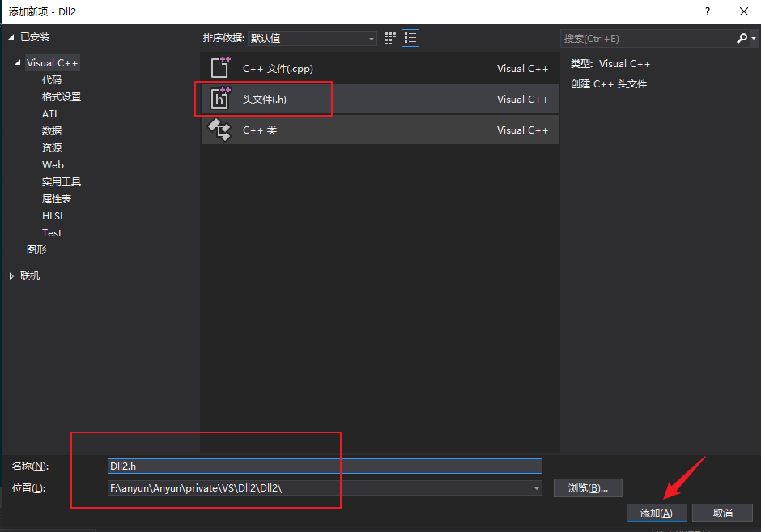Select the 图形 category
This screenshot has height=532, width=761.
point(36,250)
